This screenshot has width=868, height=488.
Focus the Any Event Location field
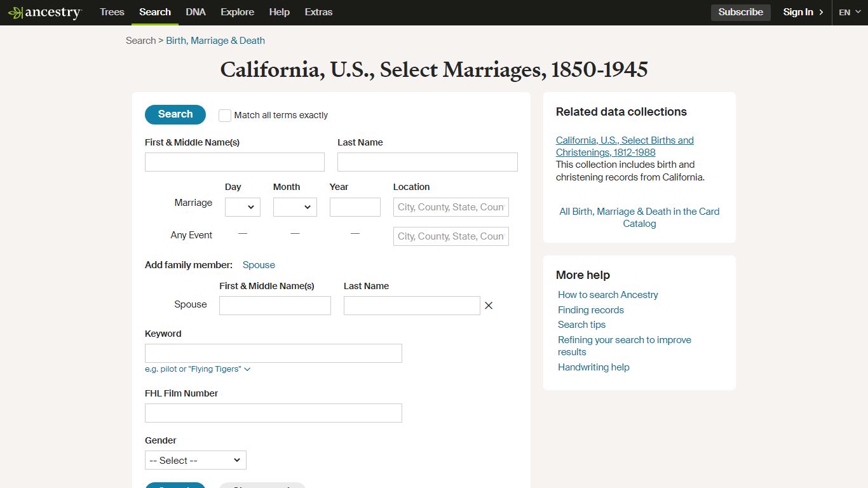point(451,236)
